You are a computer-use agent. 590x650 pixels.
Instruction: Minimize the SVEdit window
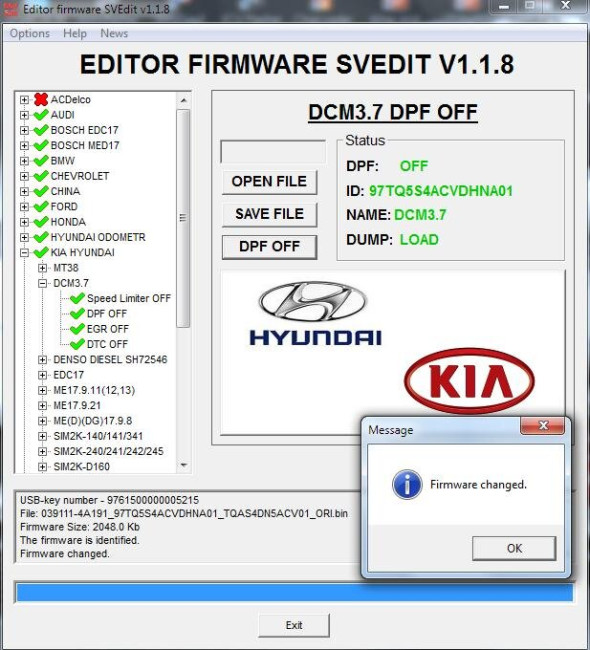pyautogui.click(x=504, y=6)
